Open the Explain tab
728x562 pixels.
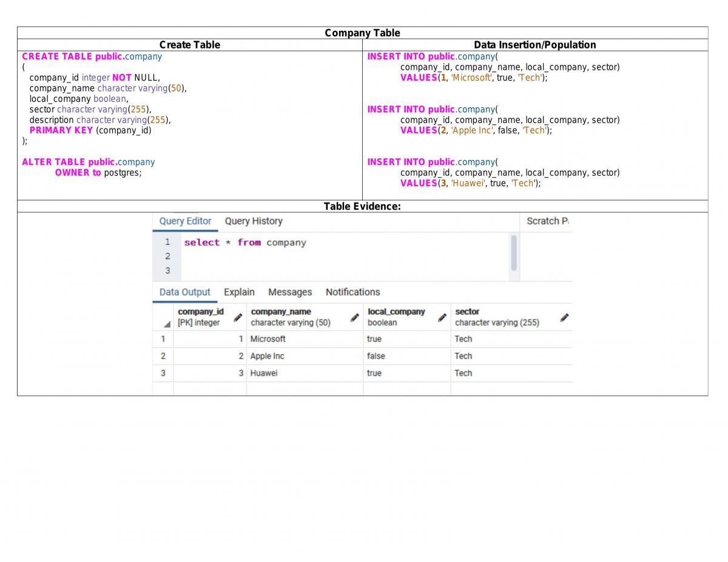point(239,292)
